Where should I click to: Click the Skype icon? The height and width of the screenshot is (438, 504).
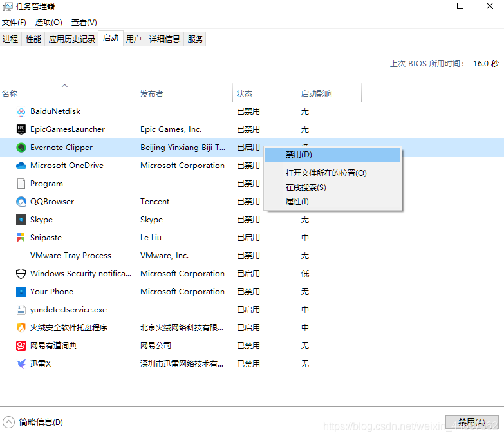click(x=21, y=220)
